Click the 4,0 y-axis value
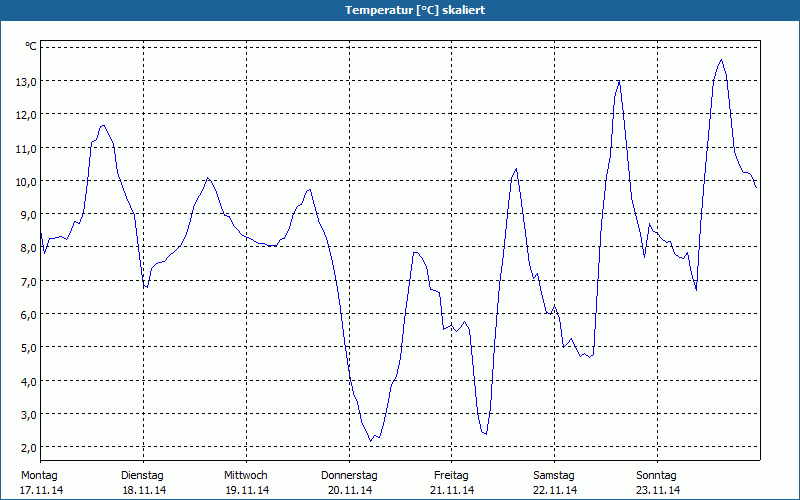 29,381
